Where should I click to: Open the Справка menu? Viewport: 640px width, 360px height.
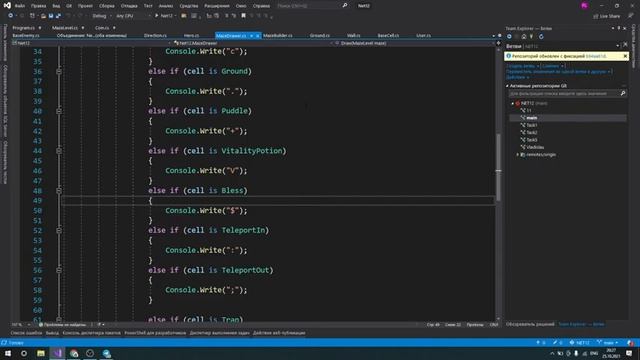261,6
